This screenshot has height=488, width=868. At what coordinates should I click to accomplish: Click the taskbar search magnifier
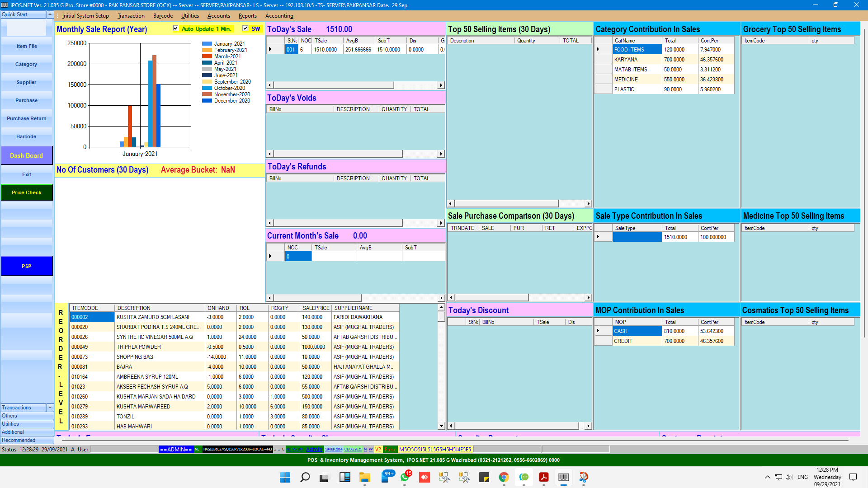point(305,477)
